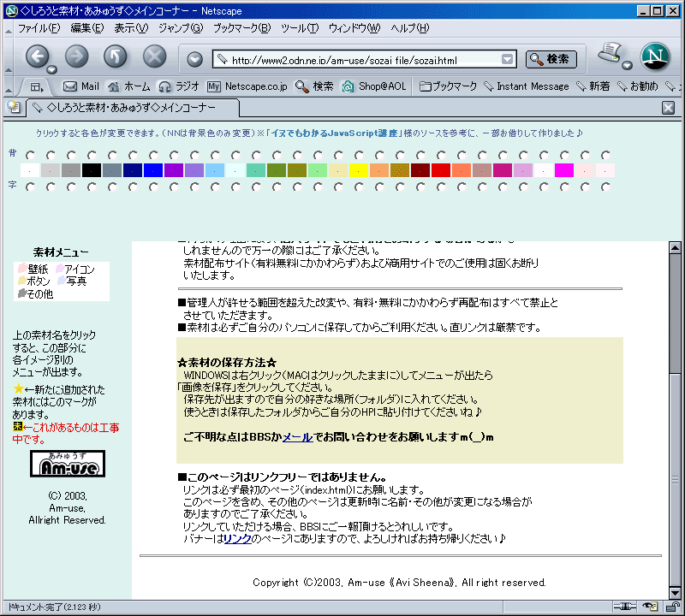
Task: Open a new tab with the tab-bar icon
Action: click(14, 107)
